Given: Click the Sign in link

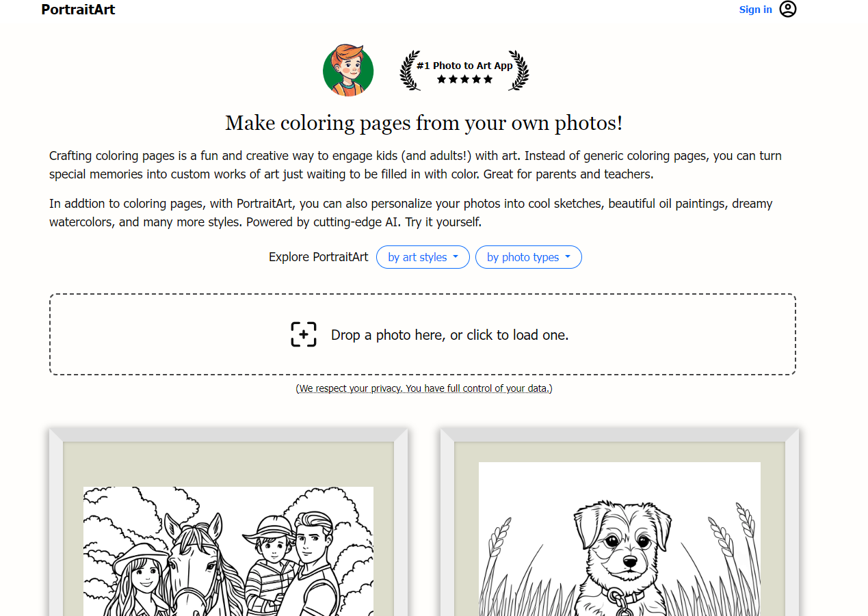Looking at the screenshot, I should pyautogui.click(x=755, y=10).
